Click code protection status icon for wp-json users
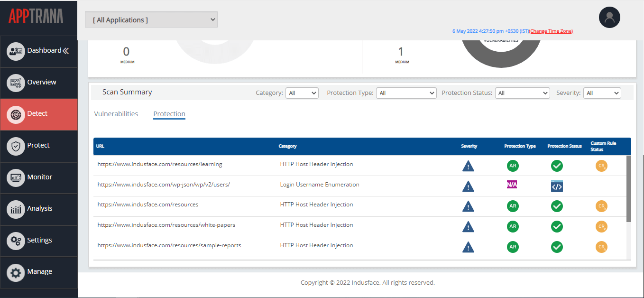This screenshot has height=298, width=644. (x=557, y=186)
